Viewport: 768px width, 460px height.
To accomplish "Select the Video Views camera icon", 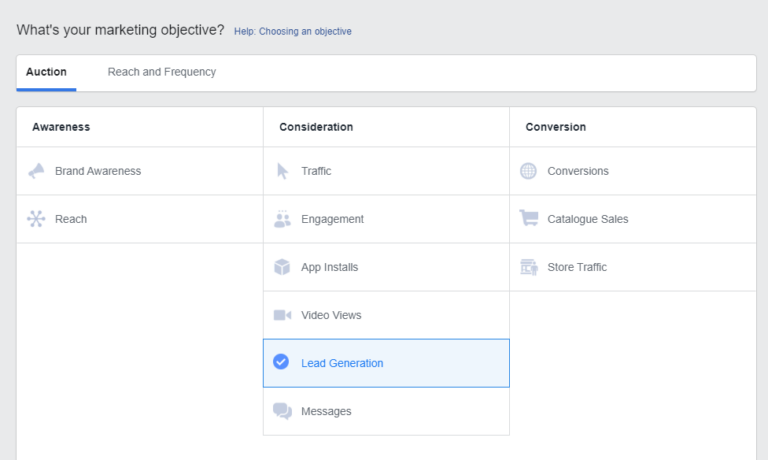I will click(282, 315).
